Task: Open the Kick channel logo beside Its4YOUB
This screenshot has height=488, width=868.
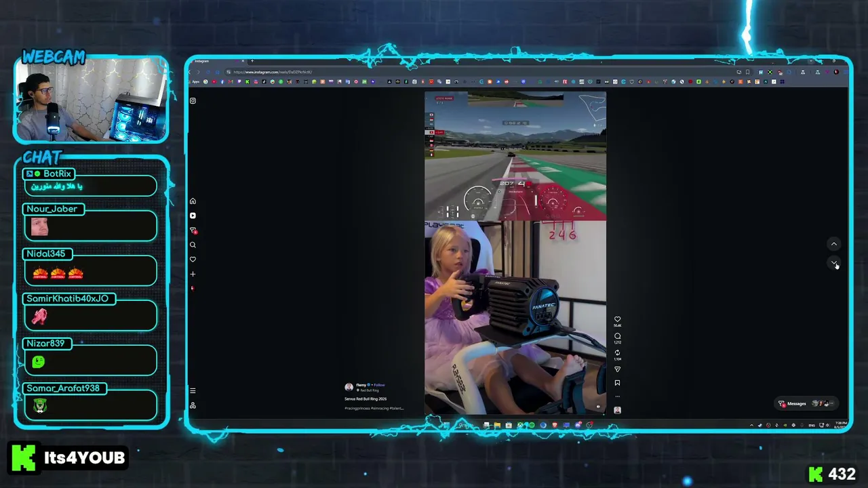Action: [22, 457]
